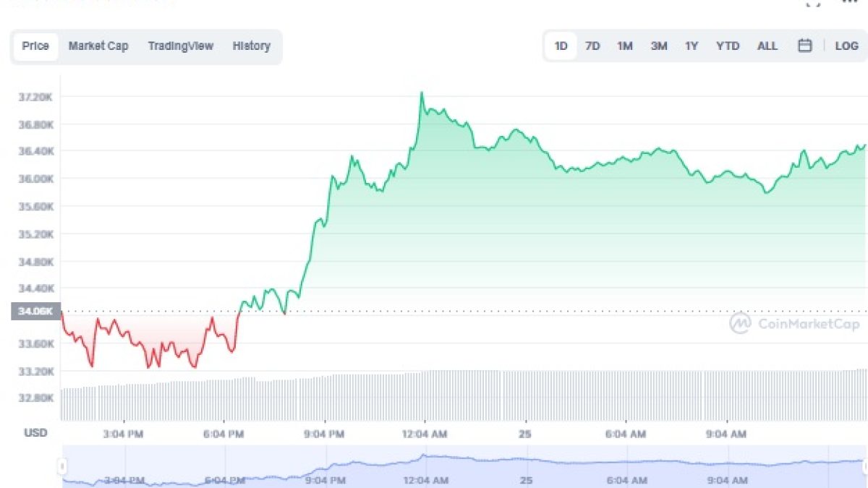Click the CoinMarketCap watermark logo

[794, 324]
